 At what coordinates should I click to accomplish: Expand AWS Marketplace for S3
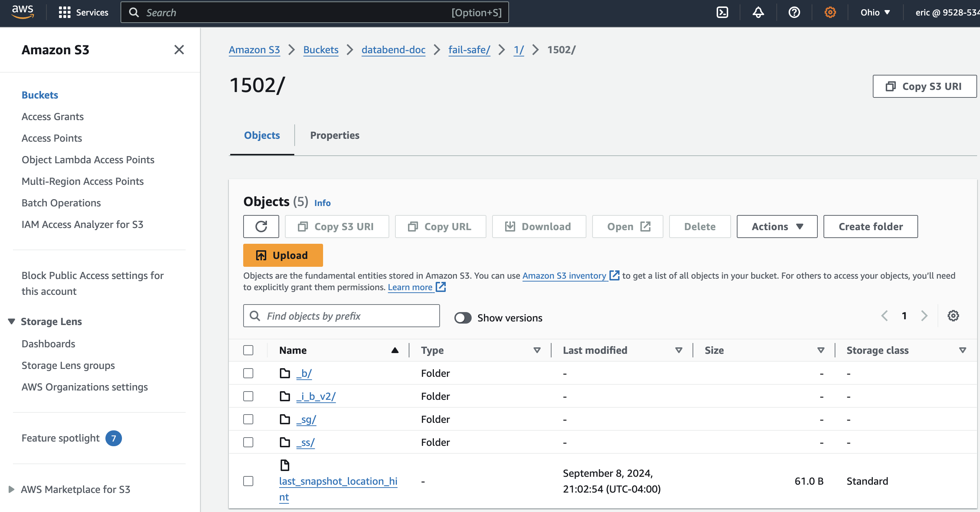click(x=12, y=489)
